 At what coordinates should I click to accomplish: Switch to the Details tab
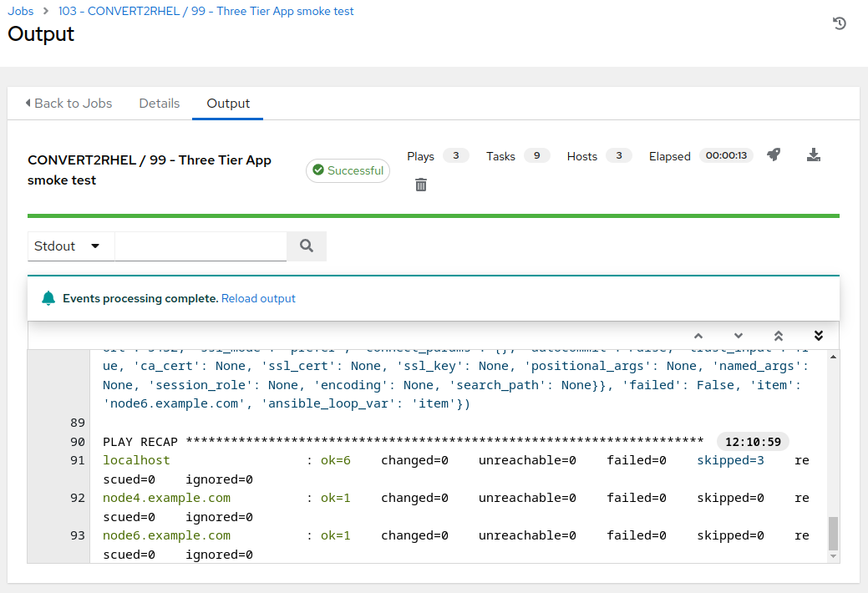click(x=159, y=104)
